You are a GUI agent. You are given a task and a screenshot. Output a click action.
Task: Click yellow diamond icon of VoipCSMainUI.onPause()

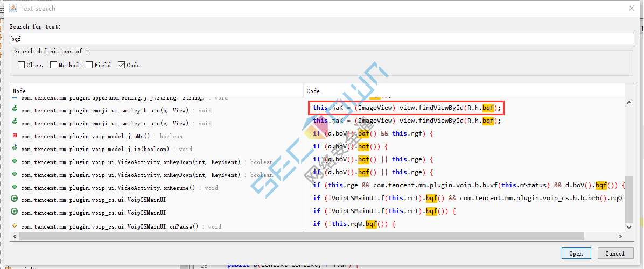pos(15,225)
